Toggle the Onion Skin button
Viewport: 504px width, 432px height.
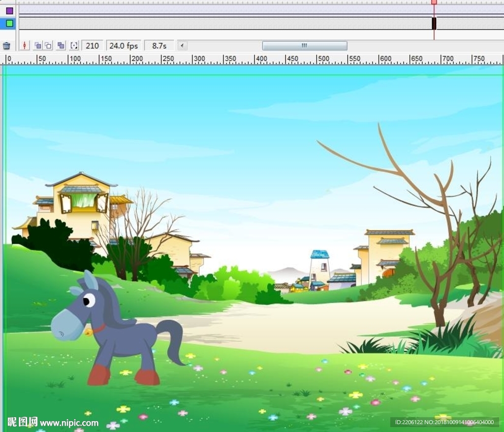tap(38, 46)
